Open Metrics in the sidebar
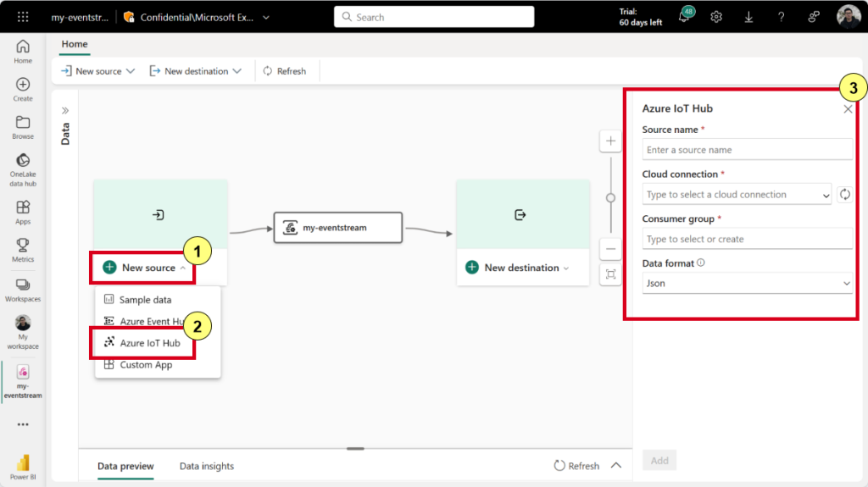This screenshot has width=868, height=487. tap(23, 250)
